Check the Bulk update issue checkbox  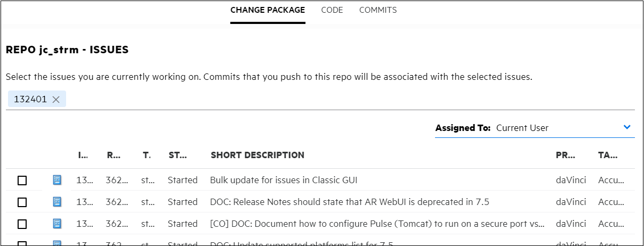pos(22,181)
